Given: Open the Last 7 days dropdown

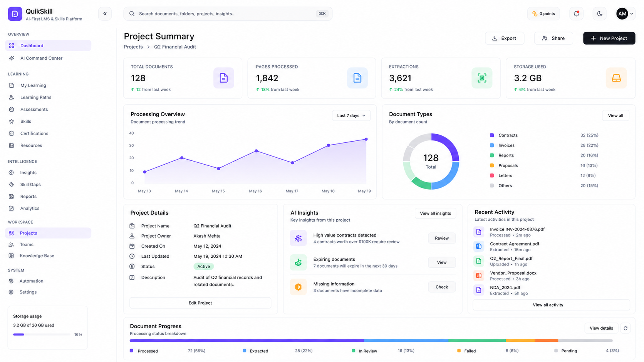Looking at the screenshot, I should point(351,115).
